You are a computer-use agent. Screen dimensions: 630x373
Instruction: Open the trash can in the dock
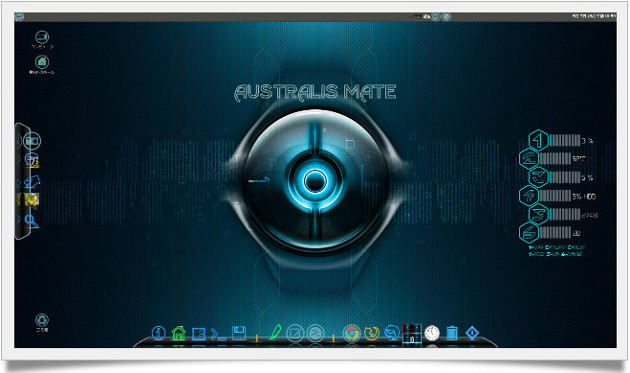click(452, 333)
